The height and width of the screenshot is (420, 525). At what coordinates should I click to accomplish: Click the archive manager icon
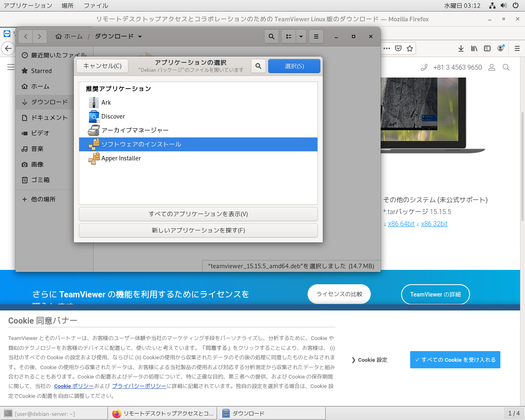pos(94,130)
